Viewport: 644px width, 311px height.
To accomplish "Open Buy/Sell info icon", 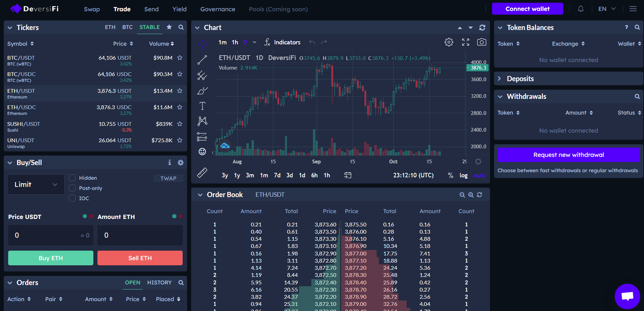I will coord(169,163).
